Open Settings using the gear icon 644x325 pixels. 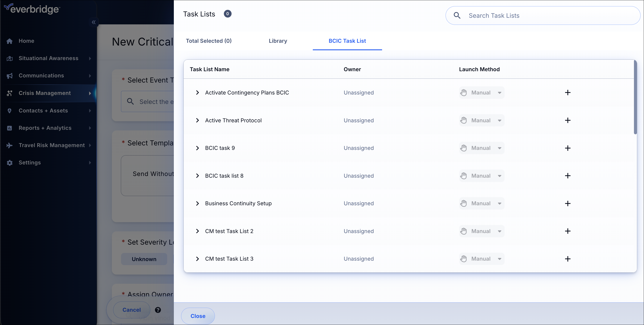tap(9, 163)
